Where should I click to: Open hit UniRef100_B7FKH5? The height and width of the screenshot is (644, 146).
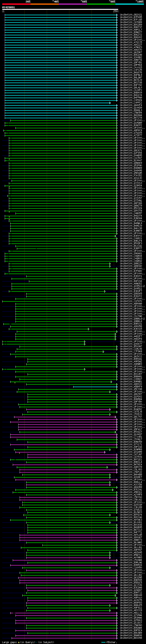point(131,17)
